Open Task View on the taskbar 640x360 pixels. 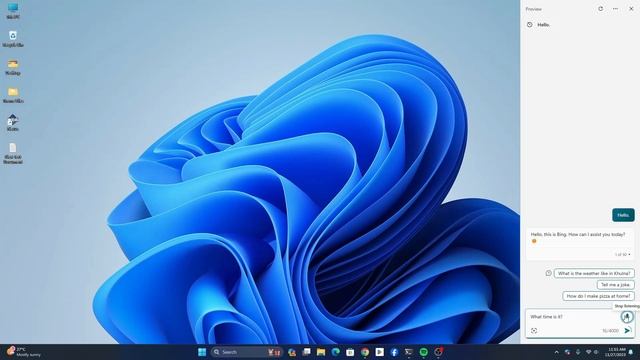click(306, 352)
